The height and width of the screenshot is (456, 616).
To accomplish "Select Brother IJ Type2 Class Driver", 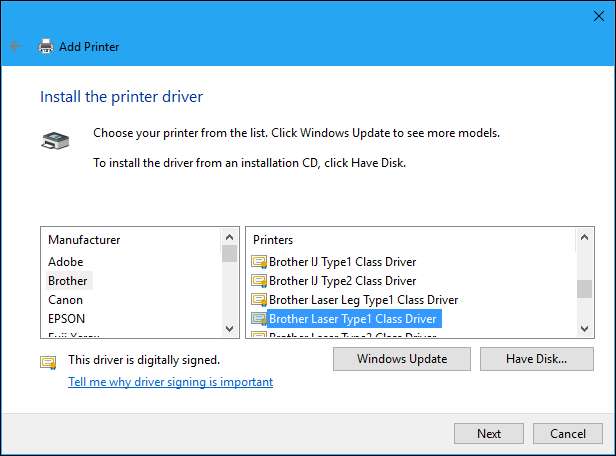I will pyautogui.click(x=342, y=281).
